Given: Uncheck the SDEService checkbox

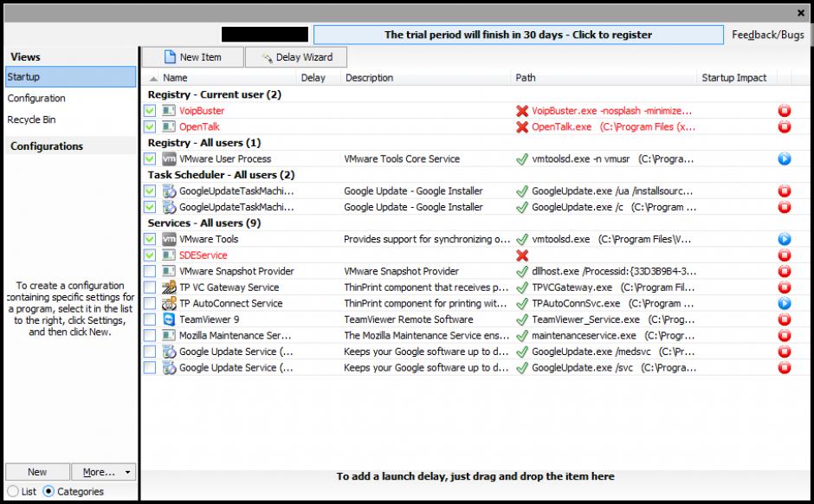Looking at the screenshot, I should (150, 255).
